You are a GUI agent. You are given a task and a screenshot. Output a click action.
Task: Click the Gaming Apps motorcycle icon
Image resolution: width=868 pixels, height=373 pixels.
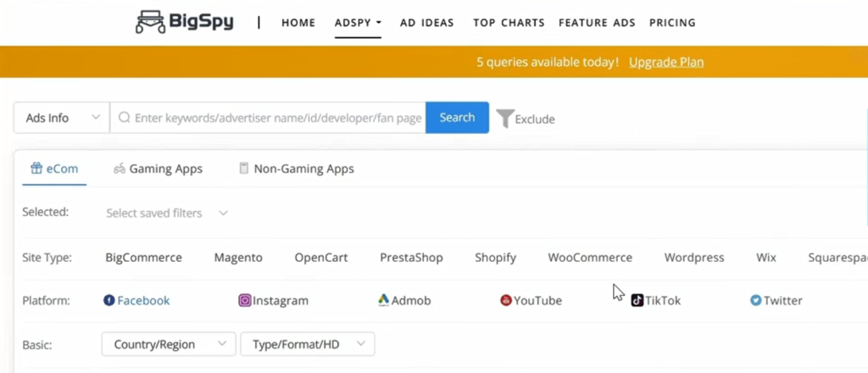pyautogui.click(x=119, y=169)
